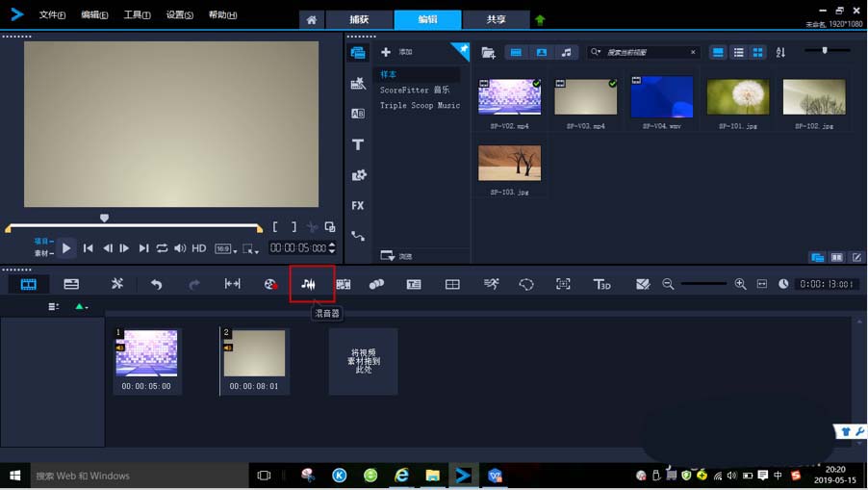This screenshot has width=868, height=490.
Task: Open the FX Filters panel
Action: (358, 205)
